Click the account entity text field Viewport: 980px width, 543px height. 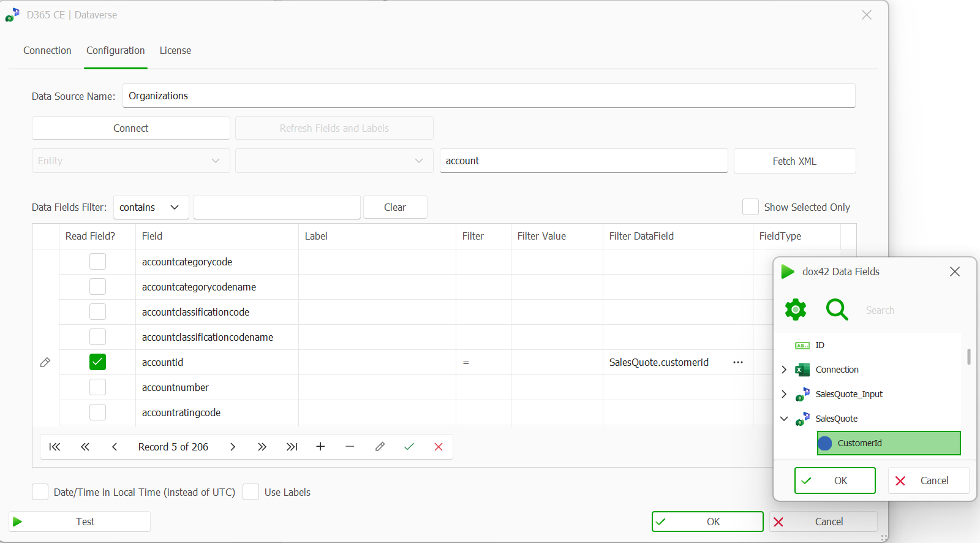(x=584, y=161)
